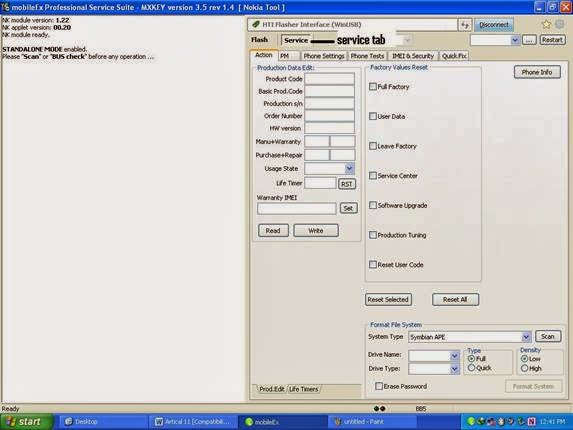Switch to Prod.Edit bottom tab
This screenshot has width=573, height=430.
[x=272, y=389]
